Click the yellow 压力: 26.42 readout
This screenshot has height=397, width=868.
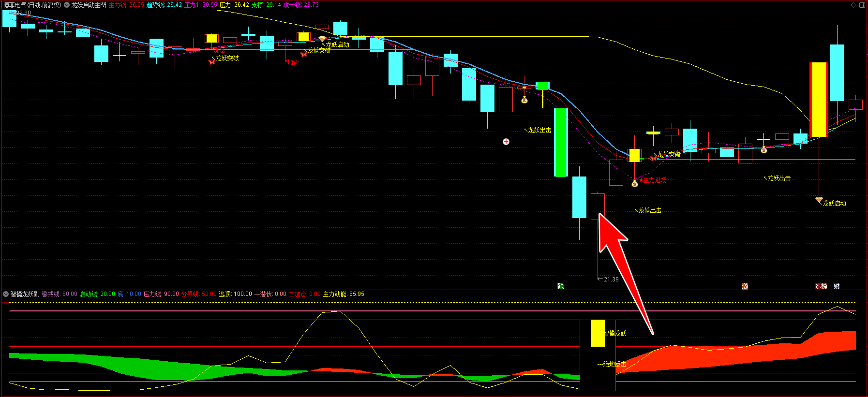pos(234,5)
